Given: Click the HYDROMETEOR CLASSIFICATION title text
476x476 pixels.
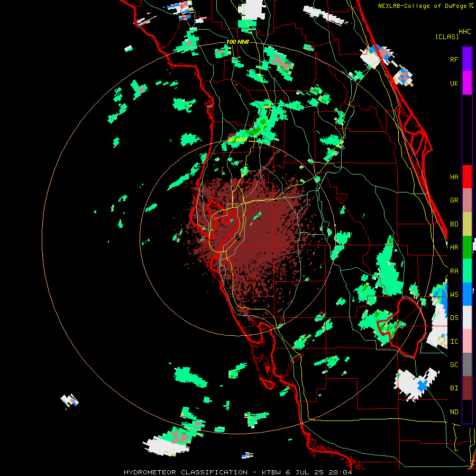Looking at the screenshot, I should click(186, 472).
